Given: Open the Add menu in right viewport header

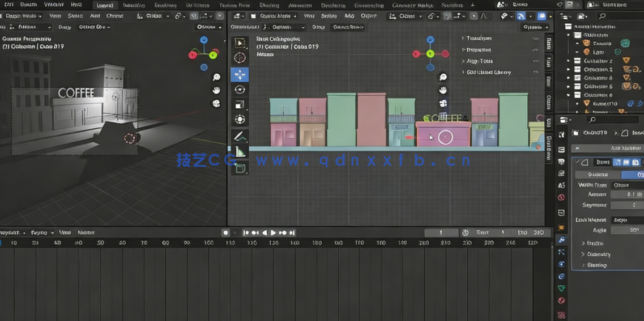Looking at the screenshot, I should point(349,16).
